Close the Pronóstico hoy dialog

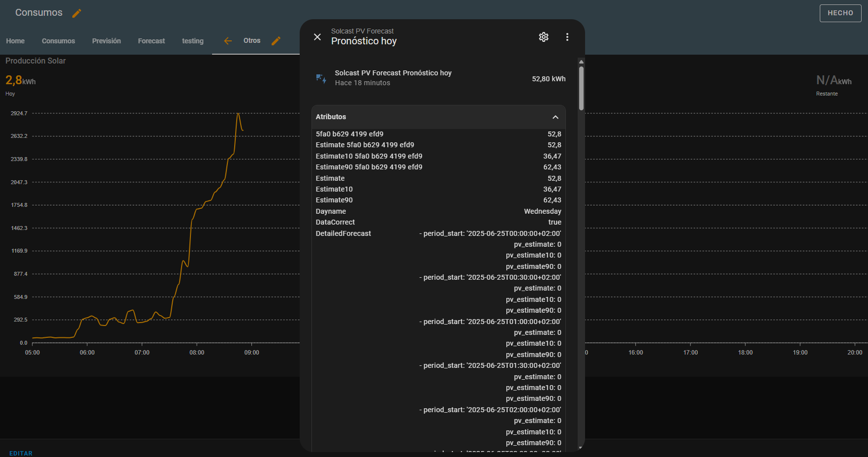pyautogui.click(x=317, y=37)
